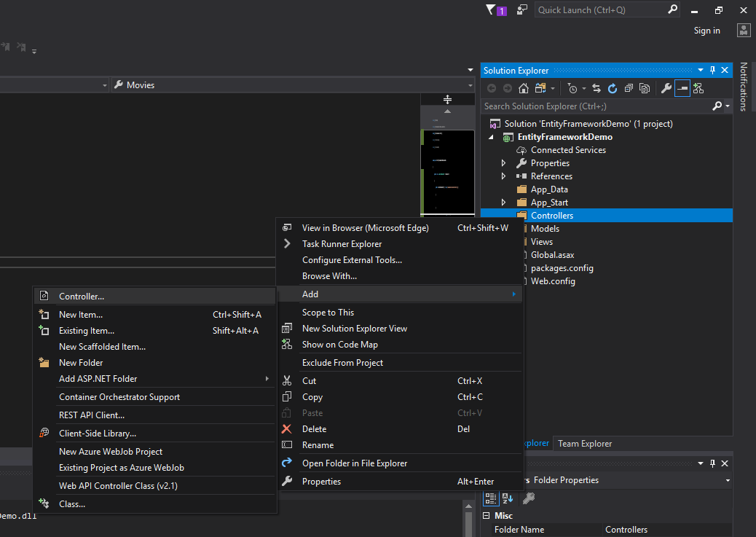Open the Switch Views dropdown arrow
The width and height of the screenshot is (756, 537).
point(553,89)
